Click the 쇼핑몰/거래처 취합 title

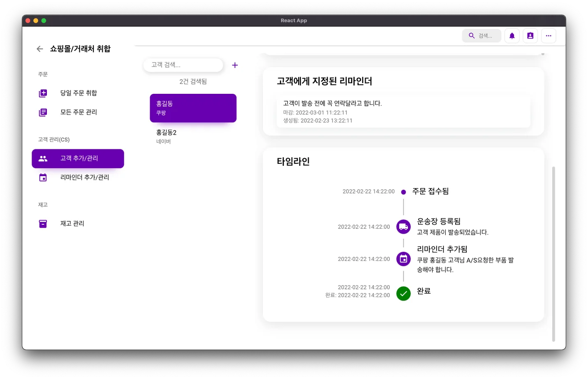point(80,49)
